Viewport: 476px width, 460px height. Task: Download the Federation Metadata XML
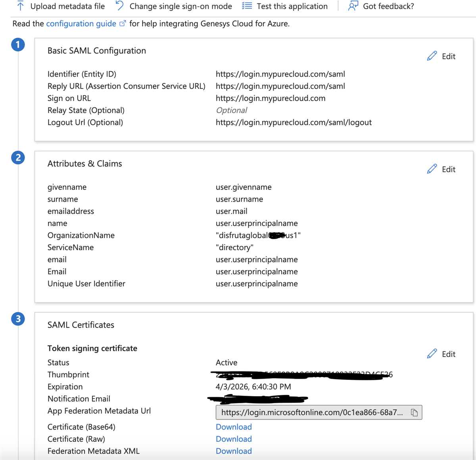(x=234, y=451)
